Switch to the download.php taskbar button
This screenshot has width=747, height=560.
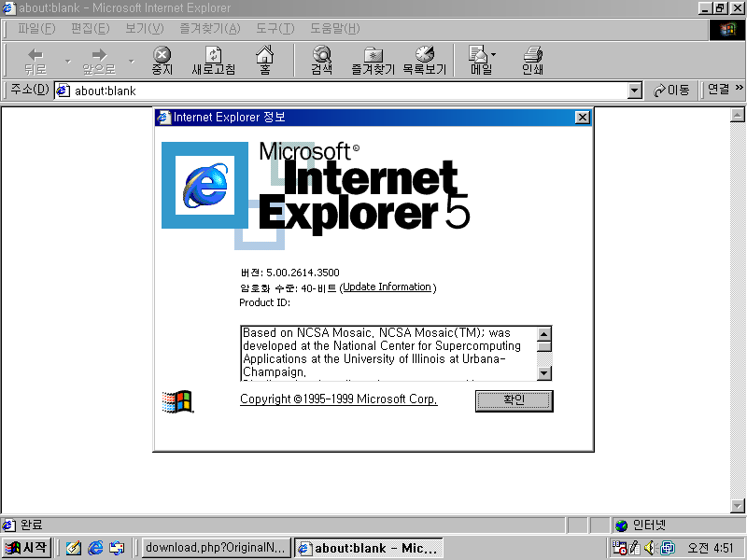click(217, 548)
